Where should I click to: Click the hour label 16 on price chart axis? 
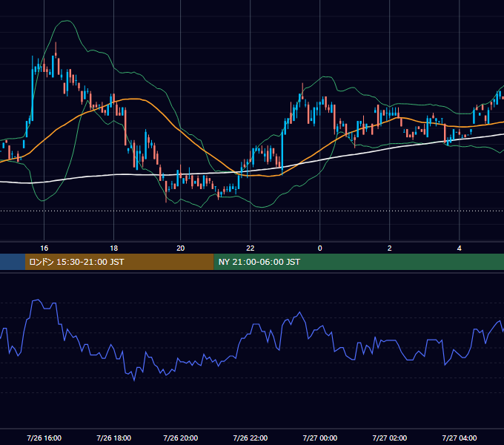coord(44,248)
